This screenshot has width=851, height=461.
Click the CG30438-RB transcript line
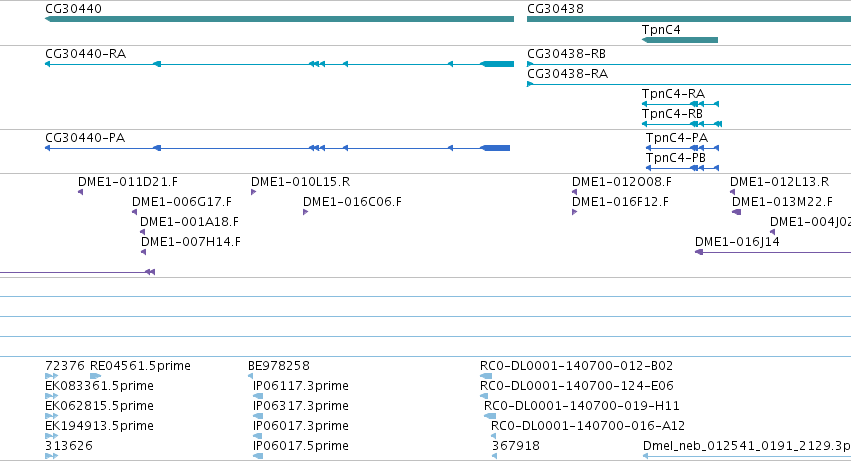(689, 64)
